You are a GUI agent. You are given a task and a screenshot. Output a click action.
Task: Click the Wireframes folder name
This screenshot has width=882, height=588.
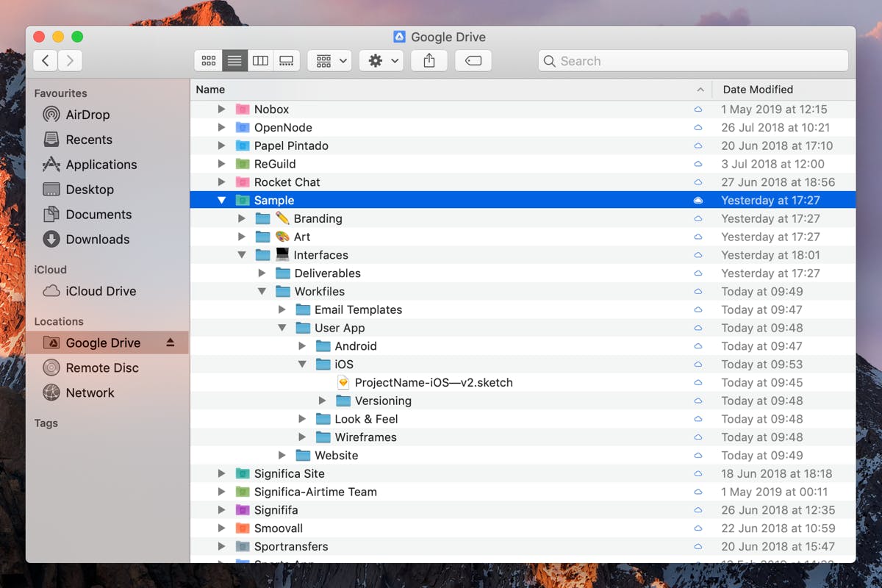coord(366,437)
